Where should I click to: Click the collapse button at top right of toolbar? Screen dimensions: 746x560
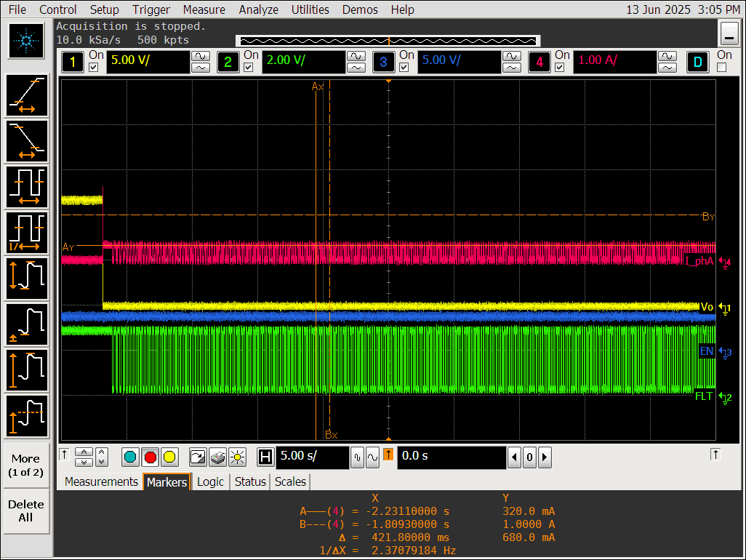729,33
